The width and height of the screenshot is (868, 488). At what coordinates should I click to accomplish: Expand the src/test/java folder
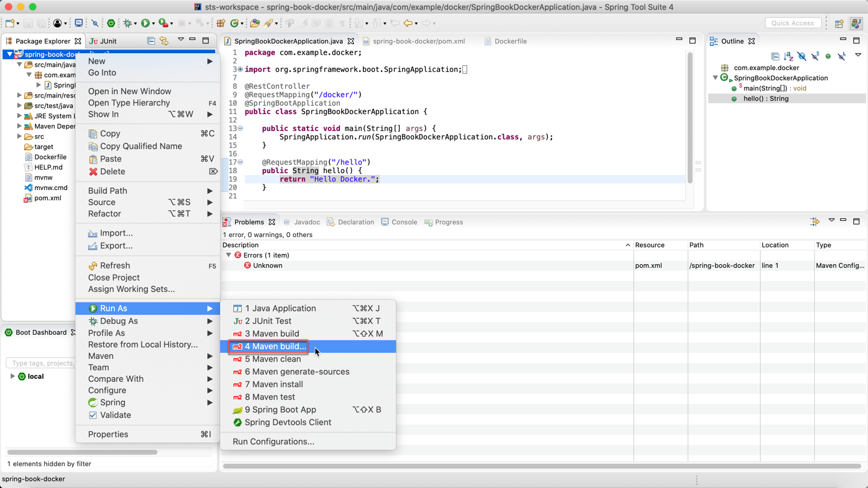pos(19,106)
